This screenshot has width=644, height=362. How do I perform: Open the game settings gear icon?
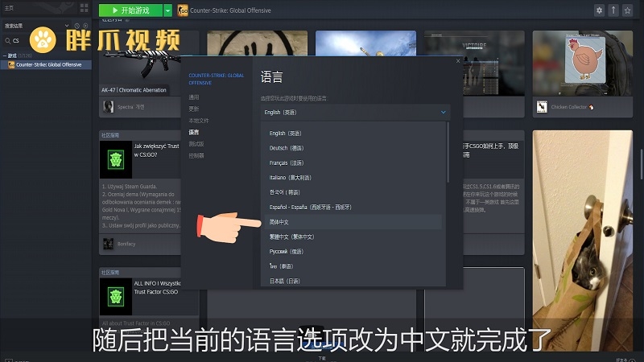click(x=599, y=10)
